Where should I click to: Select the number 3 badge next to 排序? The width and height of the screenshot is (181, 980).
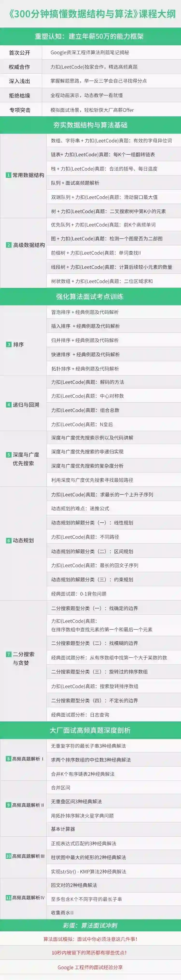coord(9,344)
